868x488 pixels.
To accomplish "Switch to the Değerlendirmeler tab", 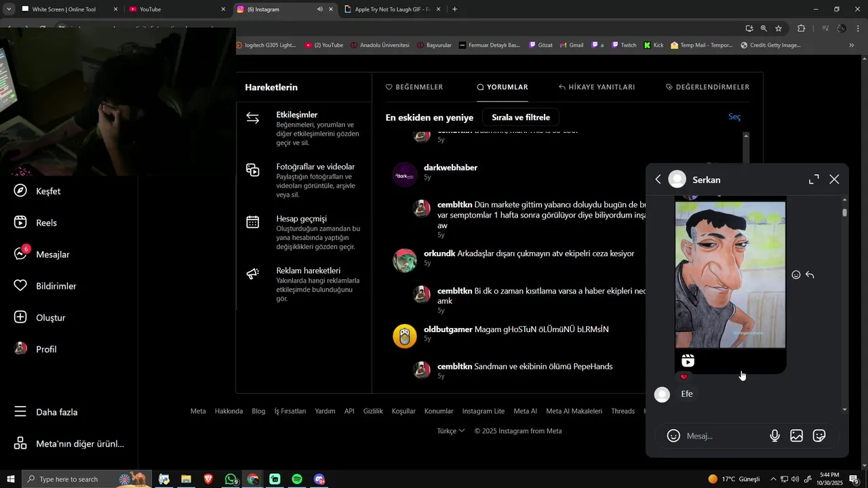I will tap(707, 87).
